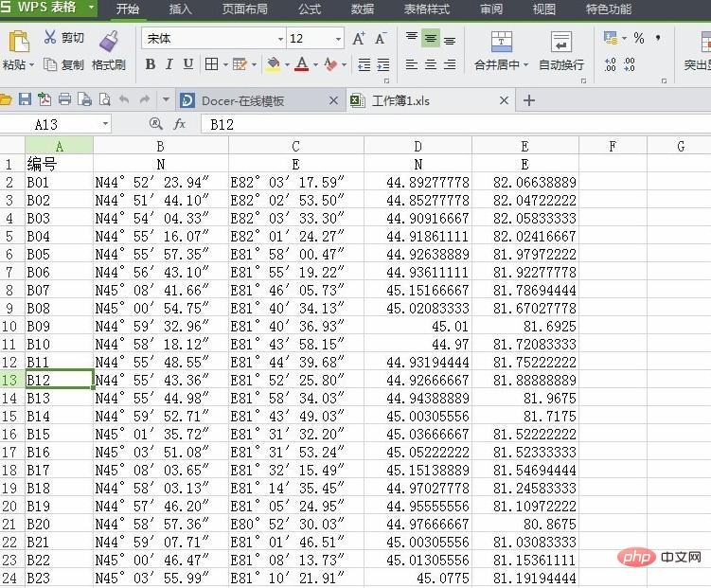Screen dimensions: 711x588
Task: Close the Docer-在线模板 tab
Action: point(333,100)
